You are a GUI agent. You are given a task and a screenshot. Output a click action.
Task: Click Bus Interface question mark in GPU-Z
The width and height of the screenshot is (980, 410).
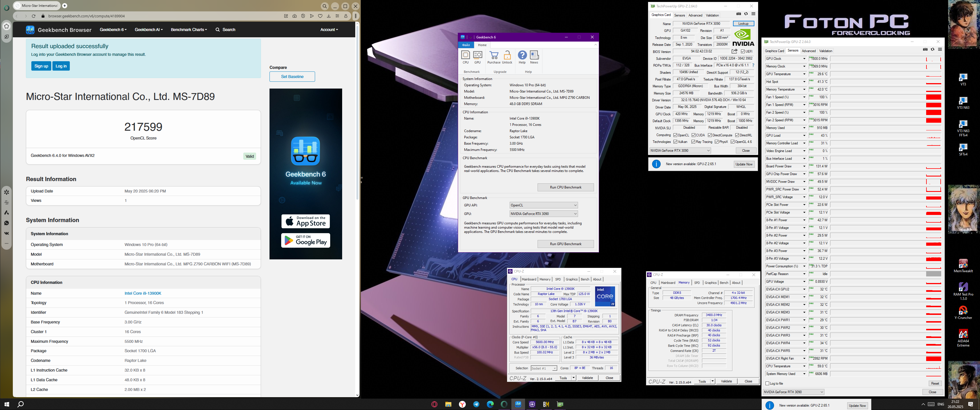[x=753, y=65]
